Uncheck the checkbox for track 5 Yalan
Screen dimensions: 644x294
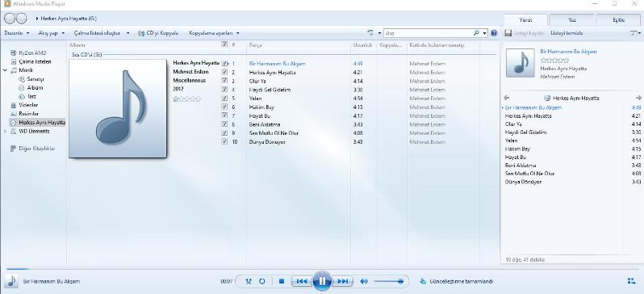(x=224, y=99)
